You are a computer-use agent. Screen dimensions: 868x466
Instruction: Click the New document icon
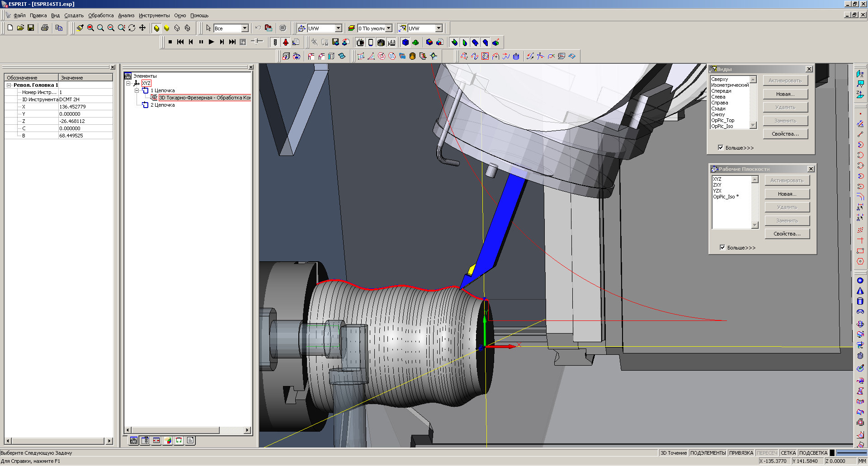coord(10,28)
